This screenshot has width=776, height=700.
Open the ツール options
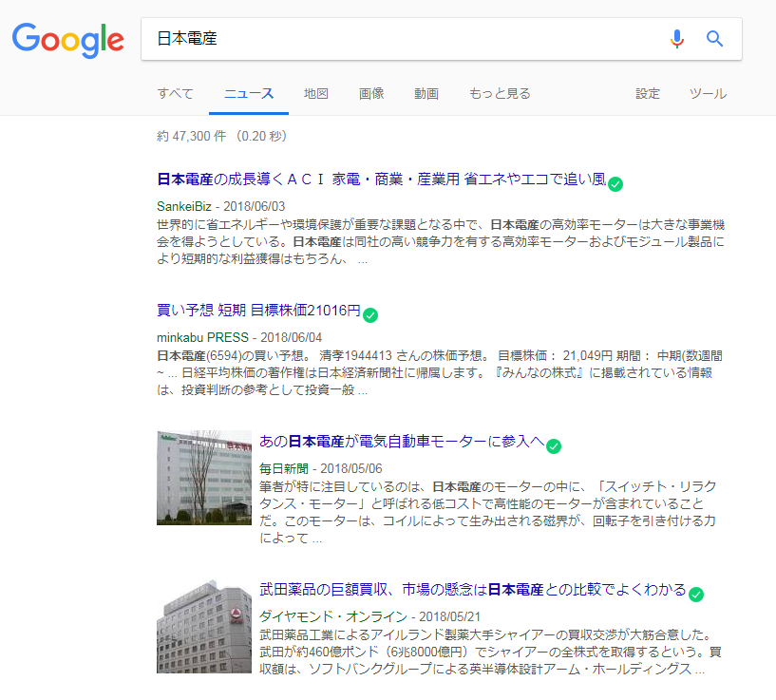click(x=708, y=94)
